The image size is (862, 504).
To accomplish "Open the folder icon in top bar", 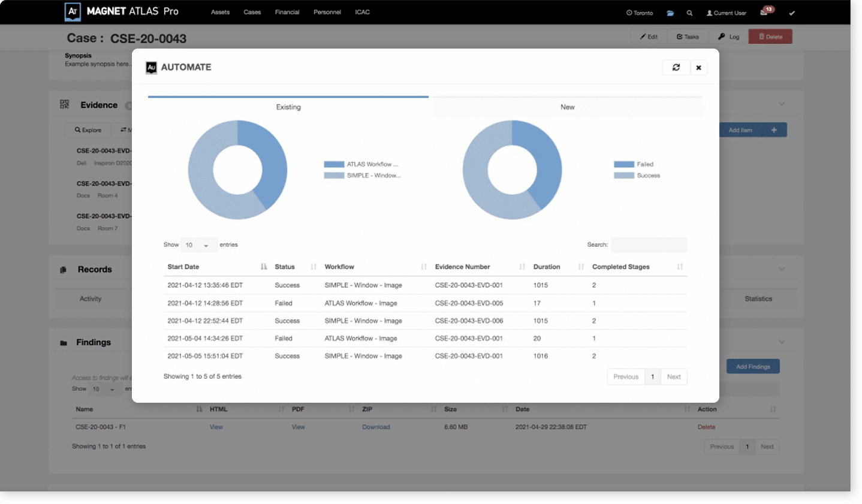I will [670, 13].
